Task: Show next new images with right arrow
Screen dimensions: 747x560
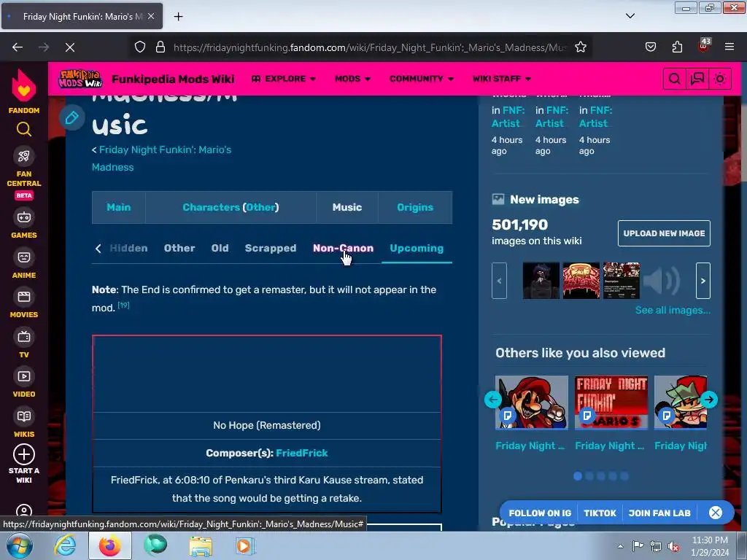Action: click(703, 281)
